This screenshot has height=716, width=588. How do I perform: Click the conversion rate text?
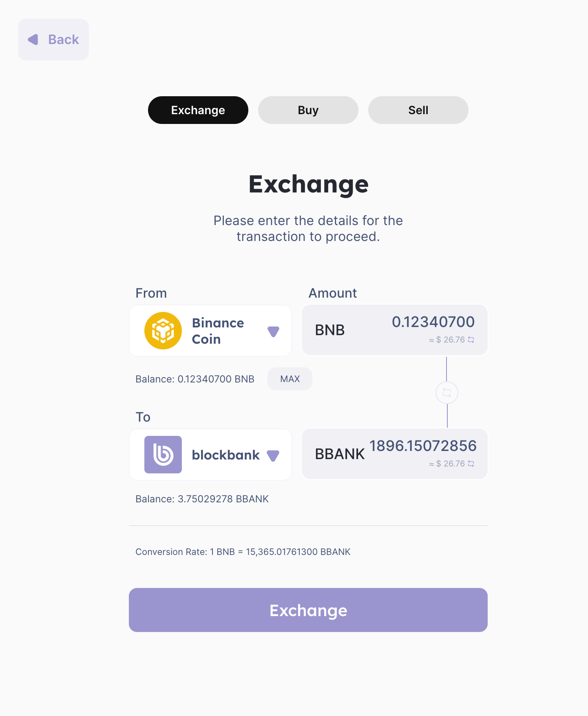(243, 552)
